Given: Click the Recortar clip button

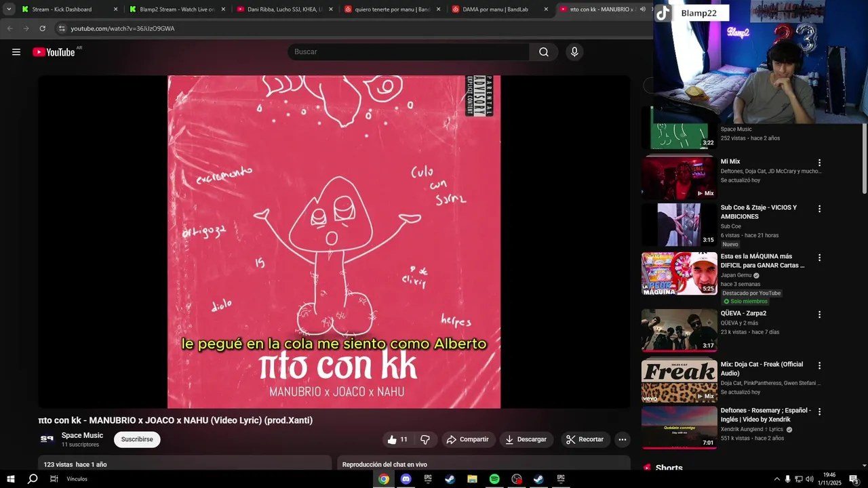Looking at the screenshot, I should [585, 439].
